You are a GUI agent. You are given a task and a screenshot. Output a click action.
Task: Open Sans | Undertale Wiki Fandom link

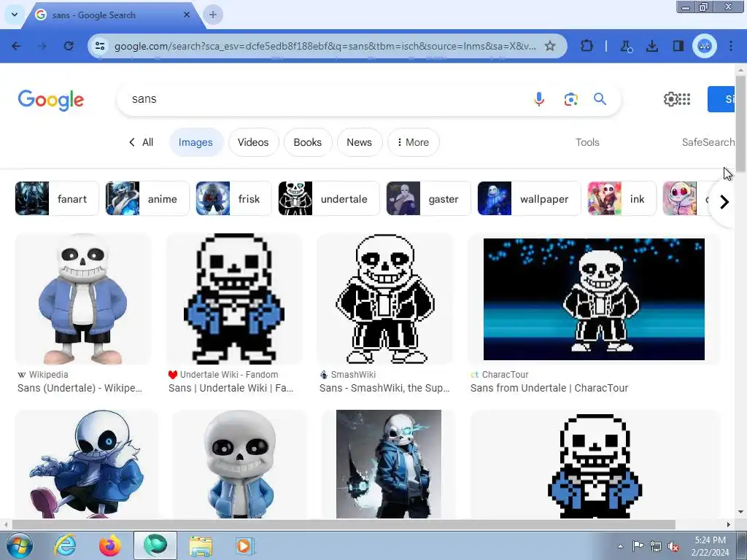coord(231,388)
